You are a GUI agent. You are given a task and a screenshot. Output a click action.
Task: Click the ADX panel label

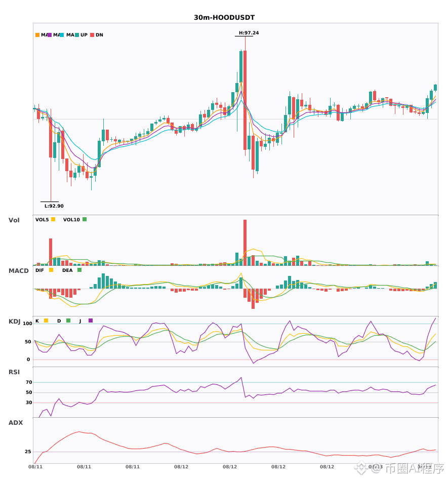point(16,423)
